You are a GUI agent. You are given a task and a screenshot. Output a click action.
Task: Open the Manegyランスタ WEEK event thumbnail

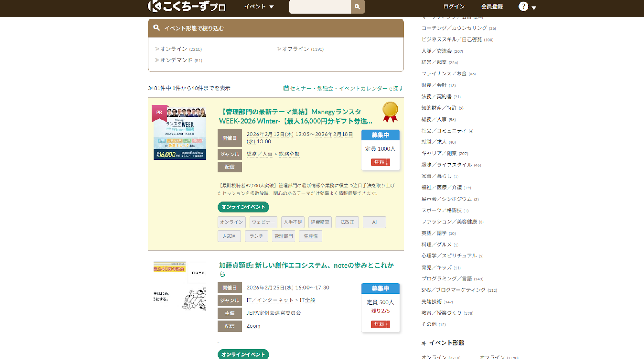point(180,133)
